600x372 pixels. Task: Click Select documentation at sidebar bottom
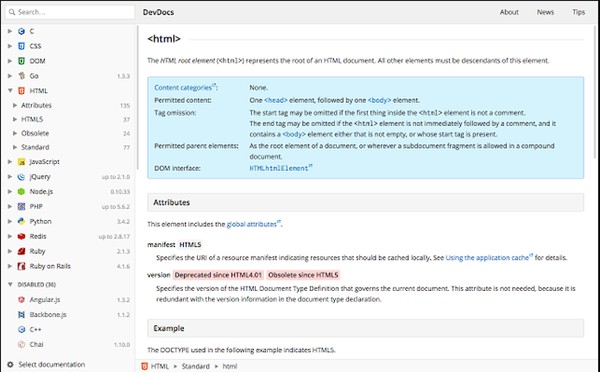pyautogui.click(x=52, y=365)
